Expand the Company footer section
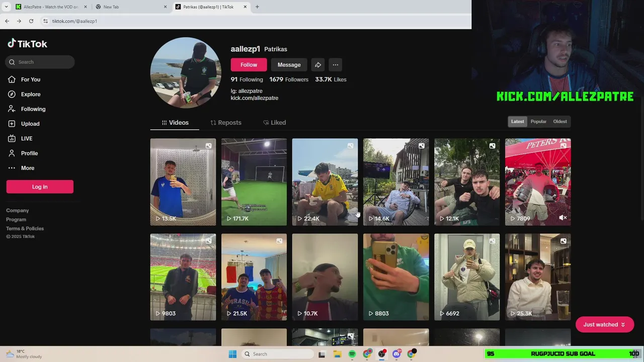This screenshot has width=644, height=362. pyautogui.click(x=18, y=211)
